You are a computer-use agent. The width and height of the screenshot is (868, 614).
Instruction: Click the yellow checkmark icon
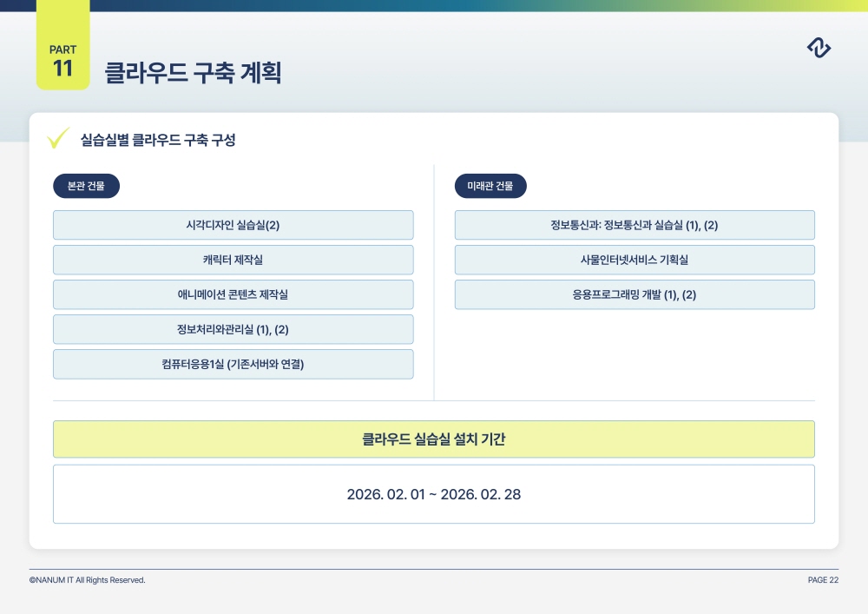point(58,139)
